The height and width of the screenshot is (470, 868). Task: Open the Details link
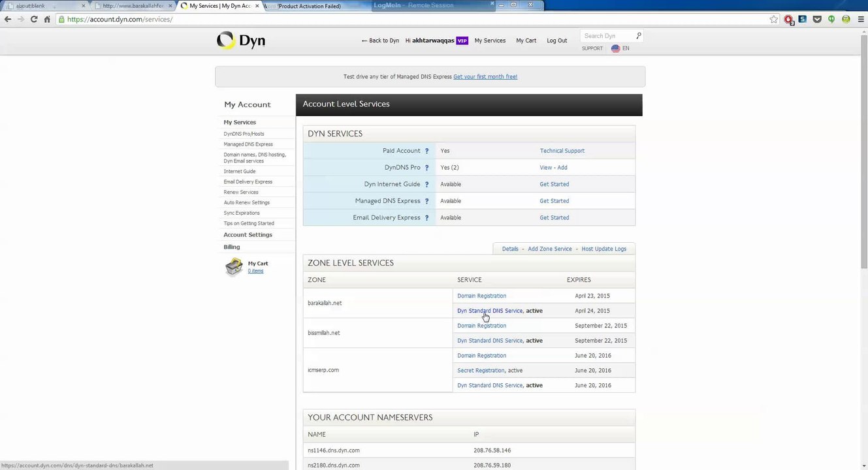click(510, 249)
